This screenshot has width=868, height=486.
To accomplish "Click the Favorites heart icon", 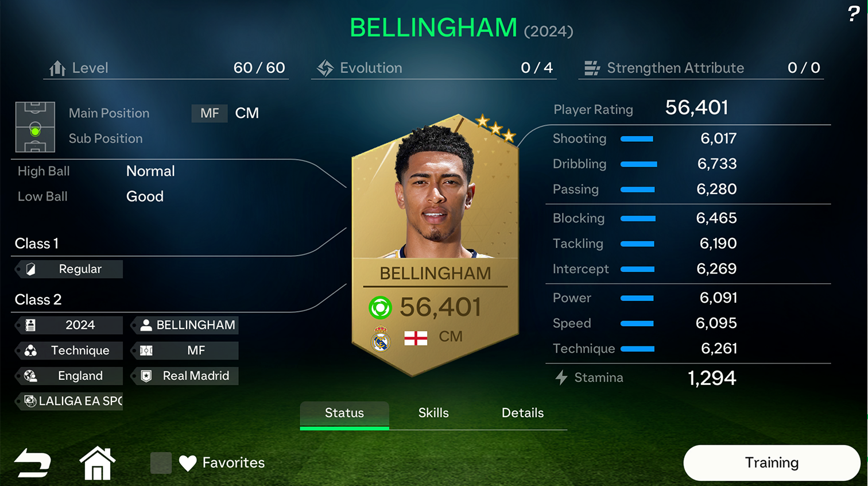I will [x=188, y=463].
